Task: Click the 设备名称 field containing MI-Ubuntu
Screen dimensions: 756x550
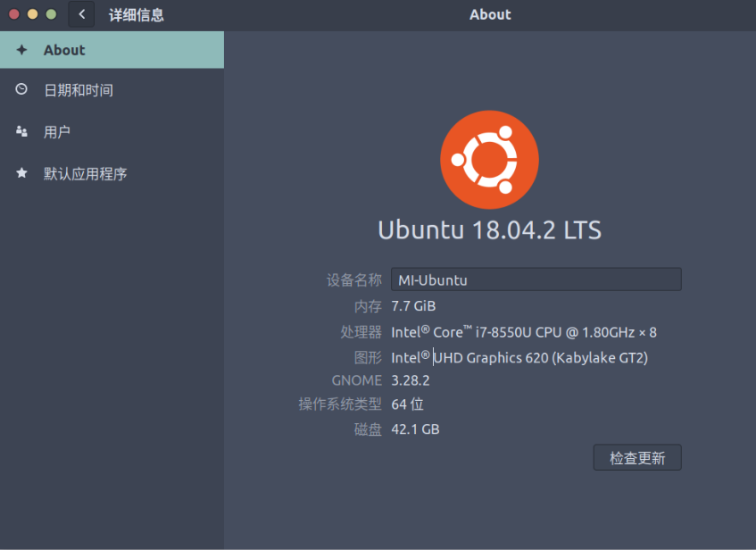Action: click(536, 279)
